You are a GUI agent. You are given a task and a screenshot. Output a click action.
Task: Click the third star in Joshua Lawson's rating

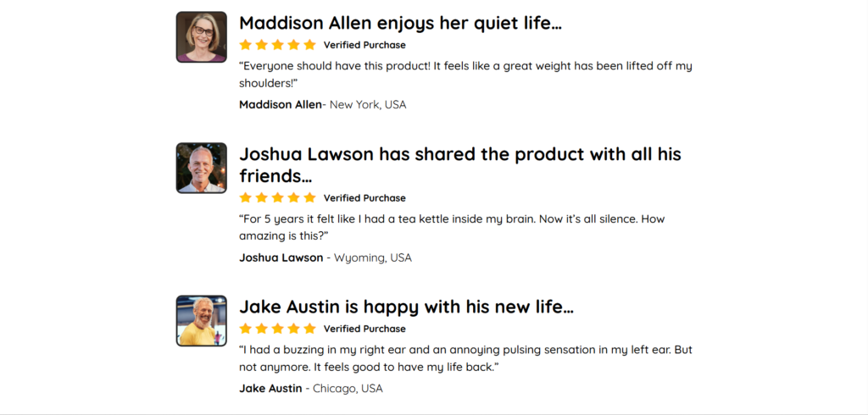pos(277,197)
